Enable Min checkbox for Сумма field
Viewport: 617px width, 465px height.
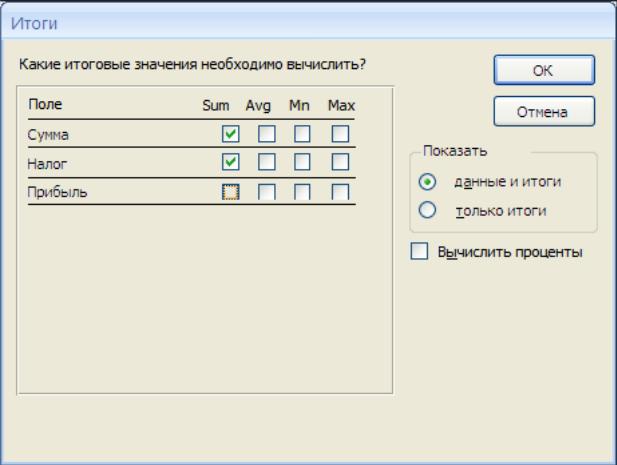[x=302, y=134]
